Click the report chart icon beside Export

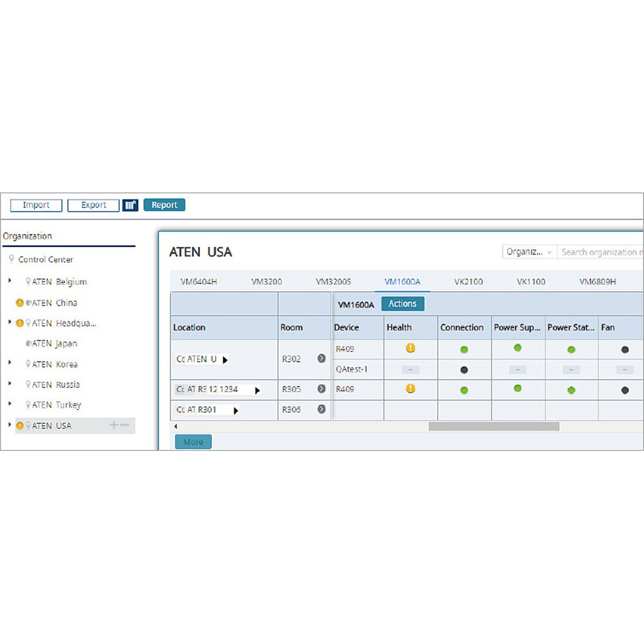tap(131, 204)
